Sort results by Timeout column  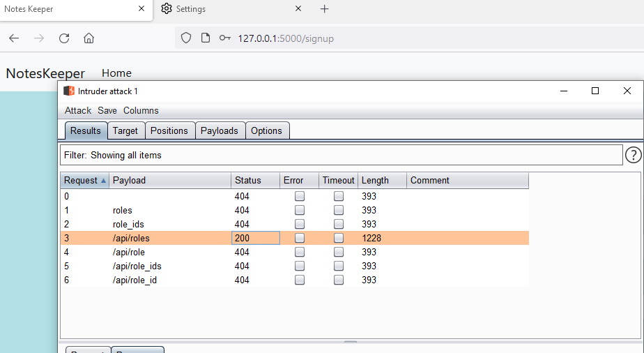click(339, 181)
